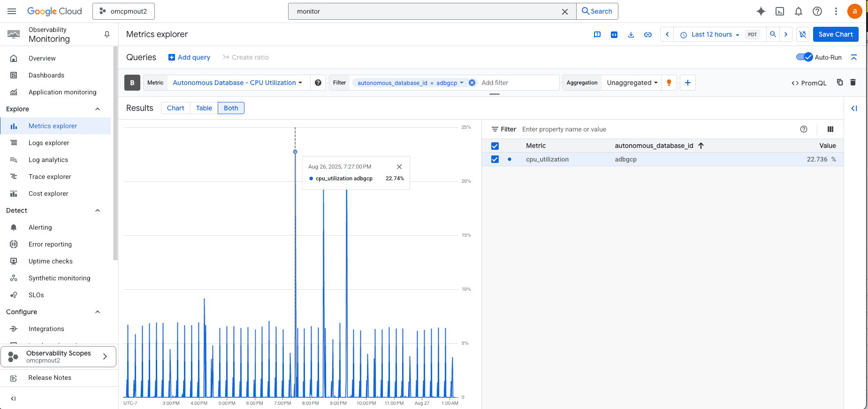The image size is (868, 409).
Task: Switch to the Table results view
Action: [204, 108]
